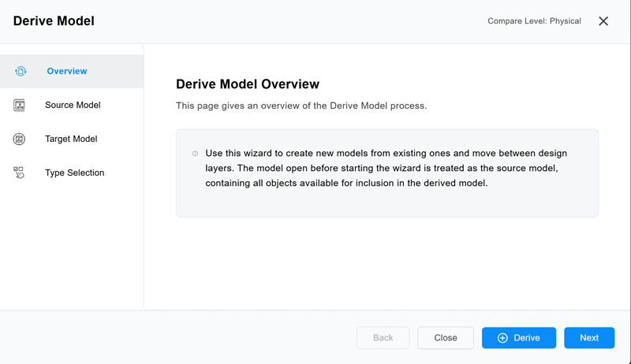Advance with the Next button
Image resolution: width=631 pixels, height=364 pixels.
(589, 338)
